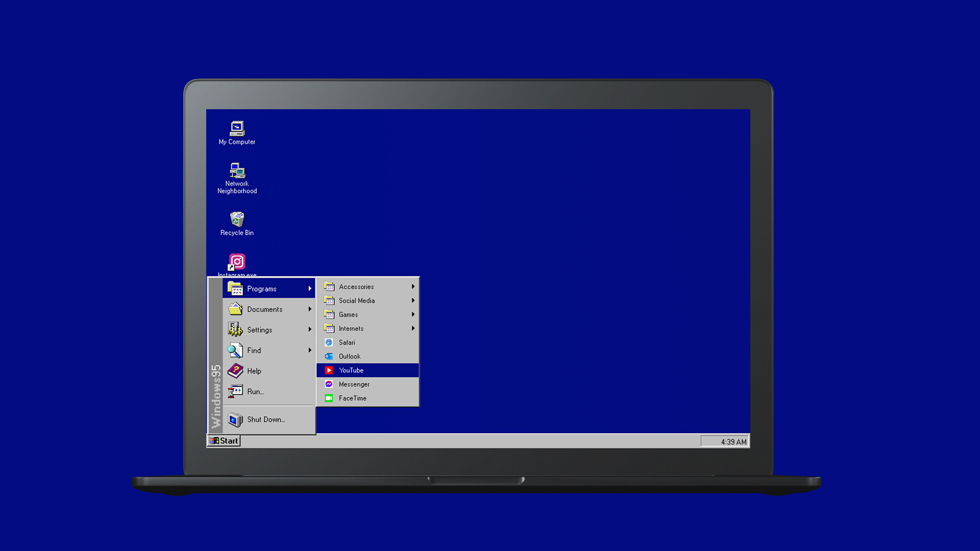Click the Social Media folder icon
980x551 pixels.
329,300
